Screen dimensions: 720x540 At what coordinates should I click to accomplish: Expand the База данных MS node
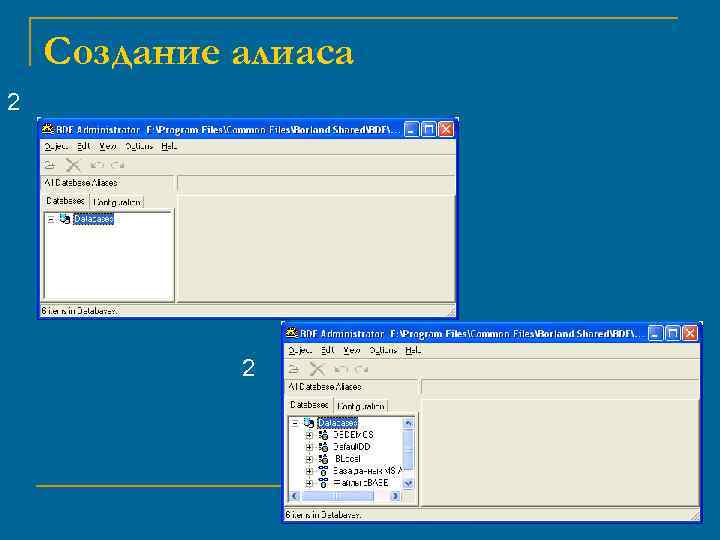coord(309,471)
